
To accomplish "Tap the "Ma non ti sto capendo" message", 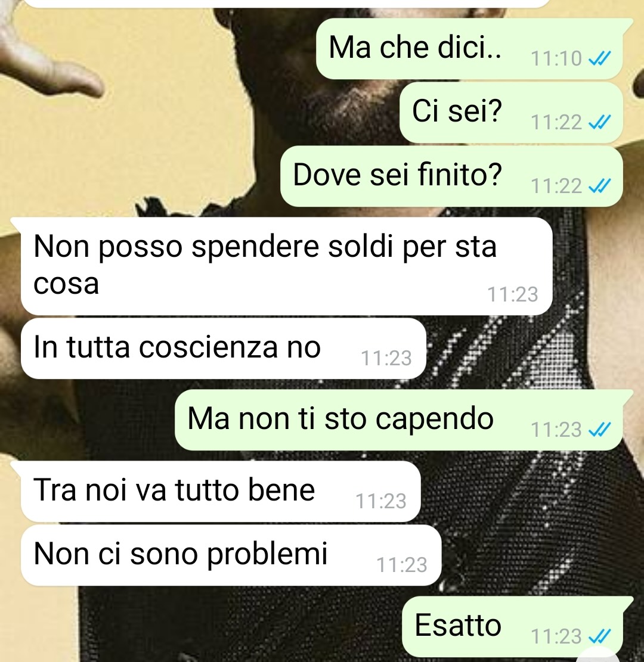I will pyautogui.click(x=399, y=419).
